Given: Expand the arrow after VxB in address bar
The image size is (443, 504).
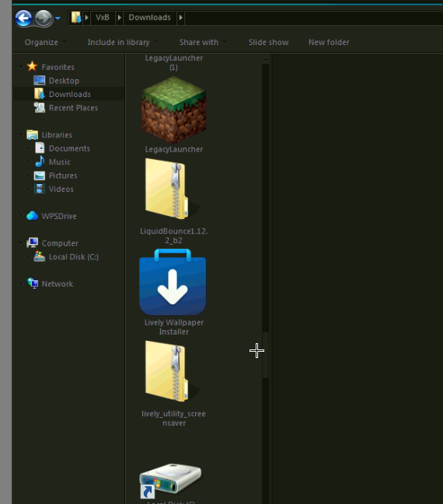Looking at the screenshot, I should (x=119, y=17).
